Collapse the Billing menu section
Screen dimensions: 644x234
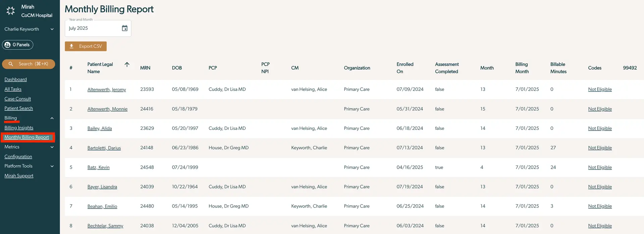pyautogui.click(x=52, y=118)
